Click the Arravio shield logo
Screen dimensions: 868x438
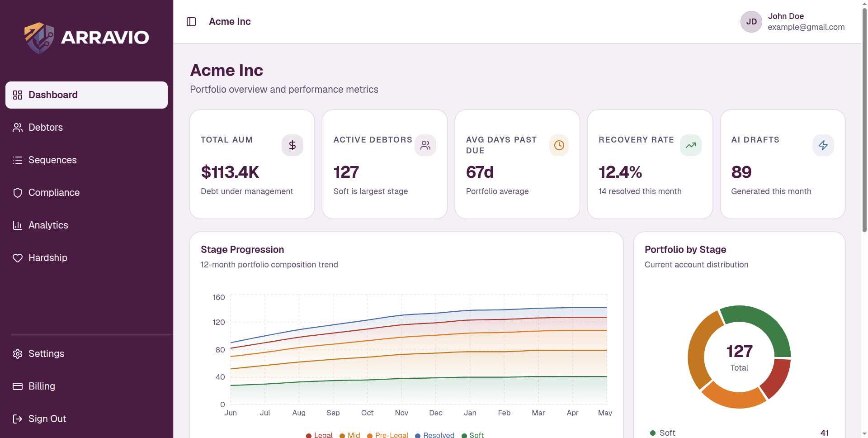pyautogui.click(x=39, y=38)
